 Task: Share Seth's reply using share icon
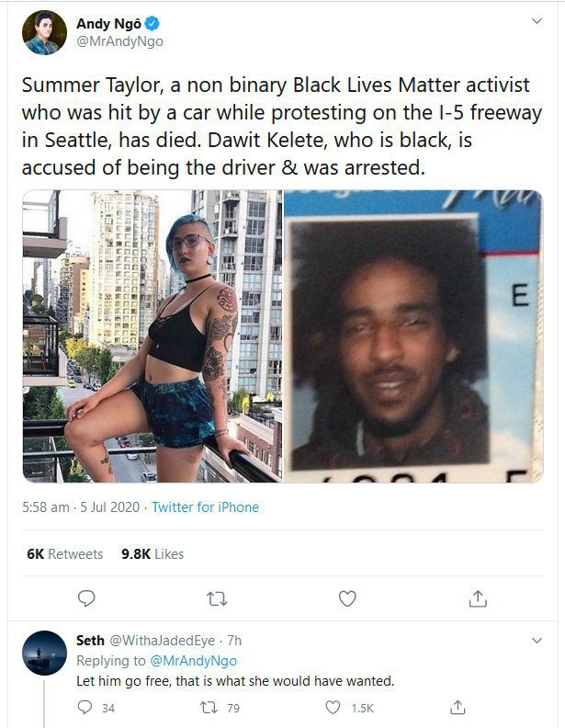[458, 707]
